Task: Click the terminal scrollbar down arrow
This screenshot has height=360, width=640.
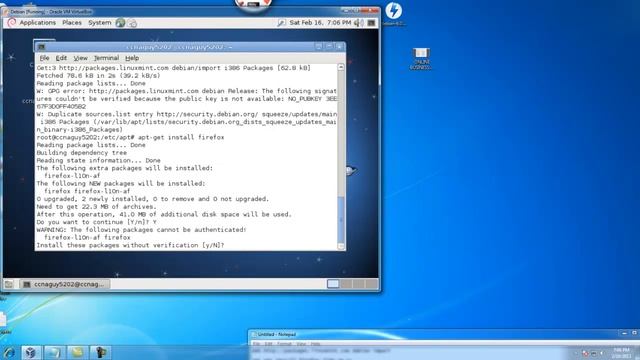Action: pyautogui.click(x=341, y=246)
